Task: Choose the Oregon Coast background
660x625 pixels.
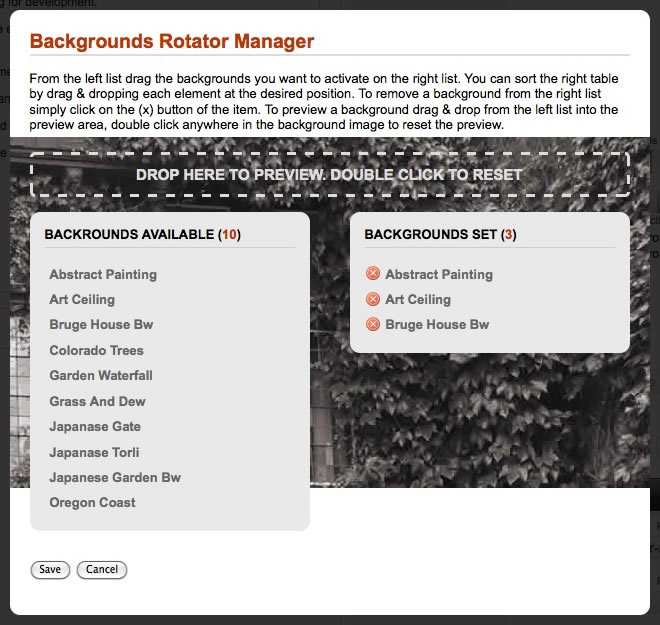Action: click(92, 503)
